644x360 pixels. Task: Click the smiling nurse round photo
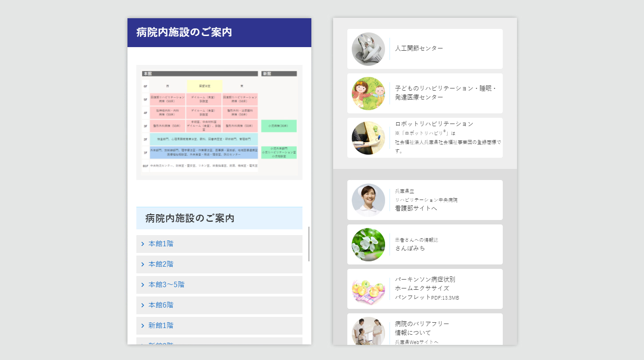coord(368,200)
